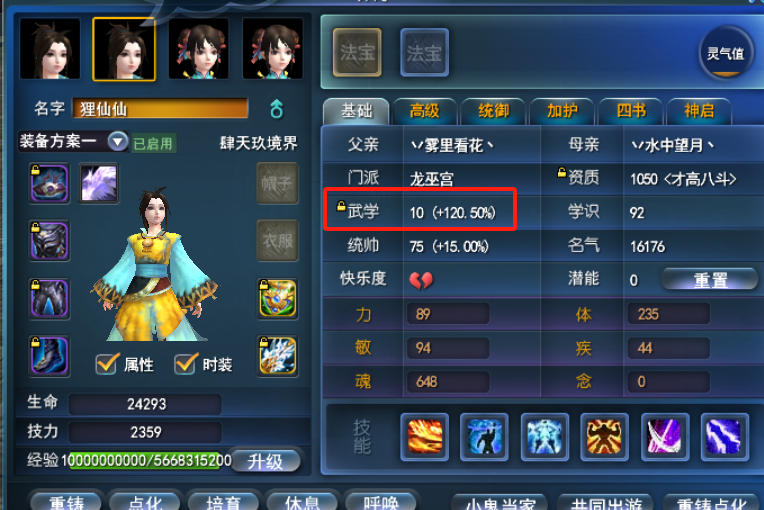Select the boots equipment slot
The width and height of the screenshot is (764, 510).
pyautogui.click(x=49, y=356)
